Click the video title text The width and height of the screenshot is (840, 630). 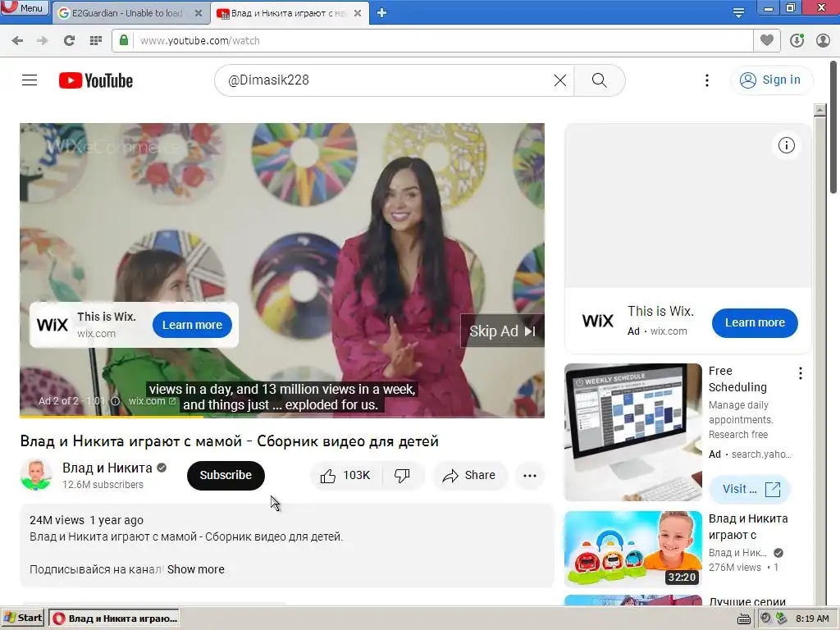point(230,441)
